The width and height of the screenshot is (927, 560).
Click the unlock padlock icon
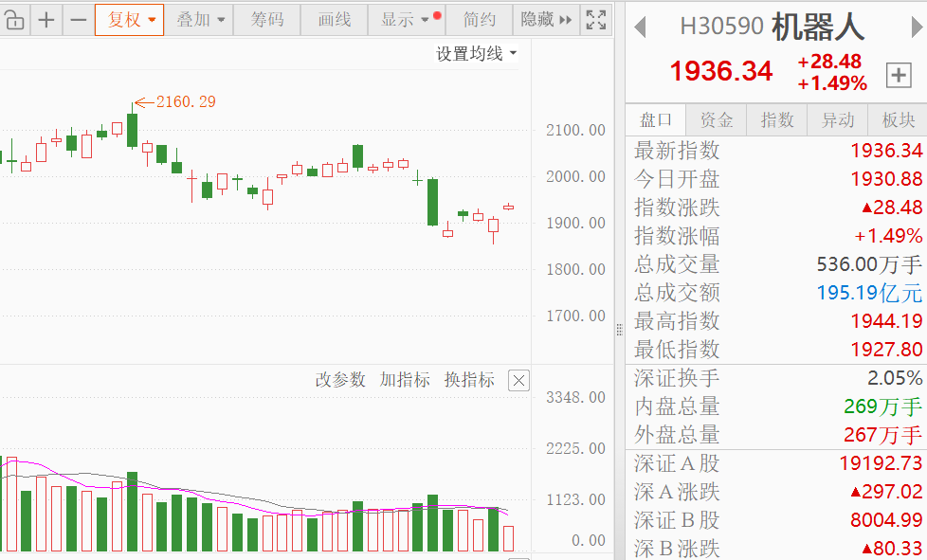coord(14,19)
